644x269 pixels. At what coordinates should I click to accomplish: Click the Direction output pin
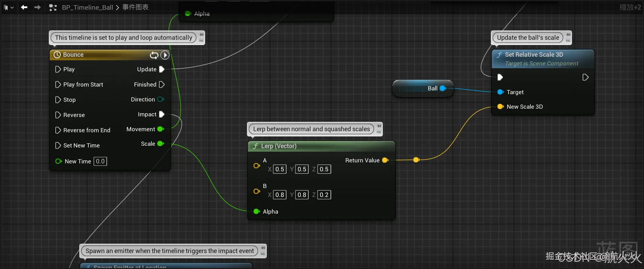(x=161, y=99)
